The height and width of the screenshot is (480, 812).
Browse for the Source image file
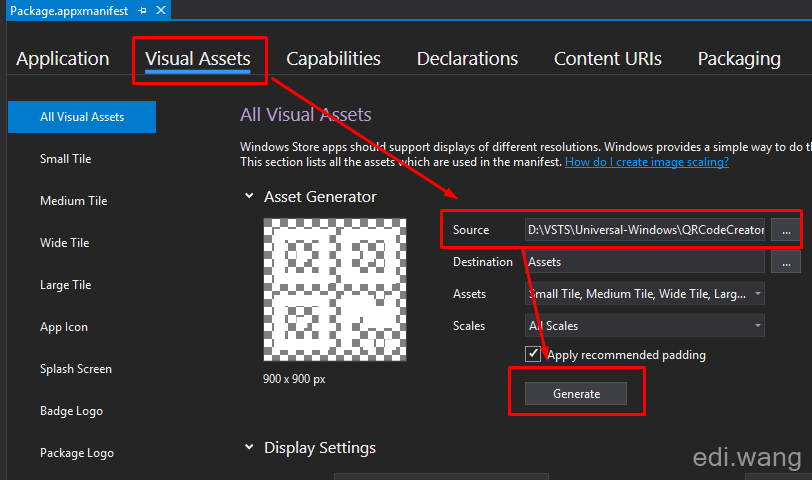coord(786,230)
